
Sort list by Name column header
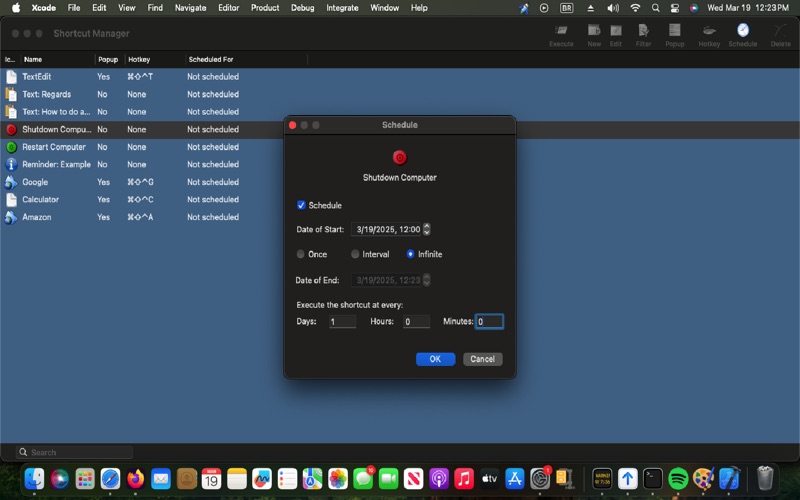coord(58,60)
